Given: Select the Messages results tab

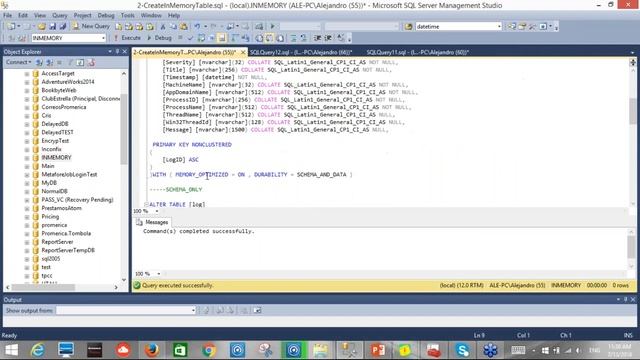Looking at the screenshot, I should (x=152, y=222).
